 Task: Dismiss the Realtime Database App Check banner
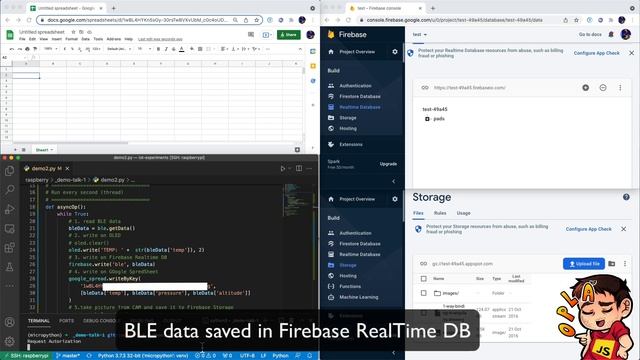click(x=631, y=53)
